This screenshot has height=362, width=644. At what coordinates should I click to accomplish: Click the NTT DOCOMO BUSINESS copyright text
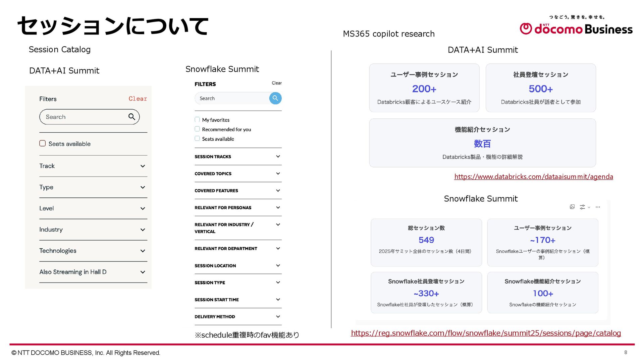[x=86, y=353]
